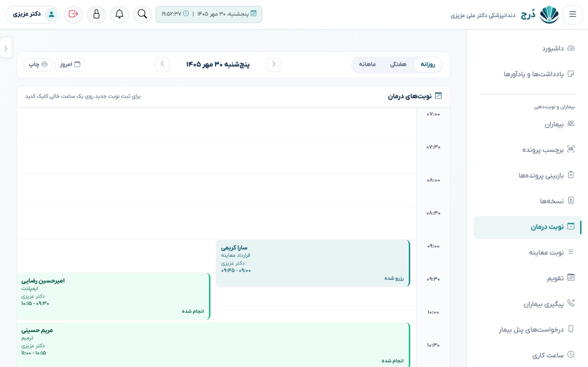Expand the collapsed side panel arrow
The height and width of the screenshot is (367, 588).
(x=5, y=48)
